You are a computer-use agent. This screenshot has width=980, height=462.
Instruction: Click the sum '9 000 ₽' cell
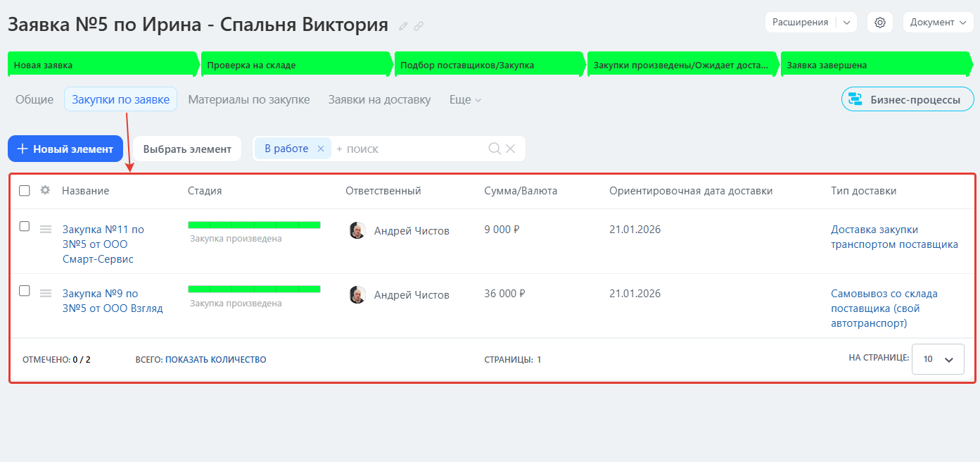point(502,229)
